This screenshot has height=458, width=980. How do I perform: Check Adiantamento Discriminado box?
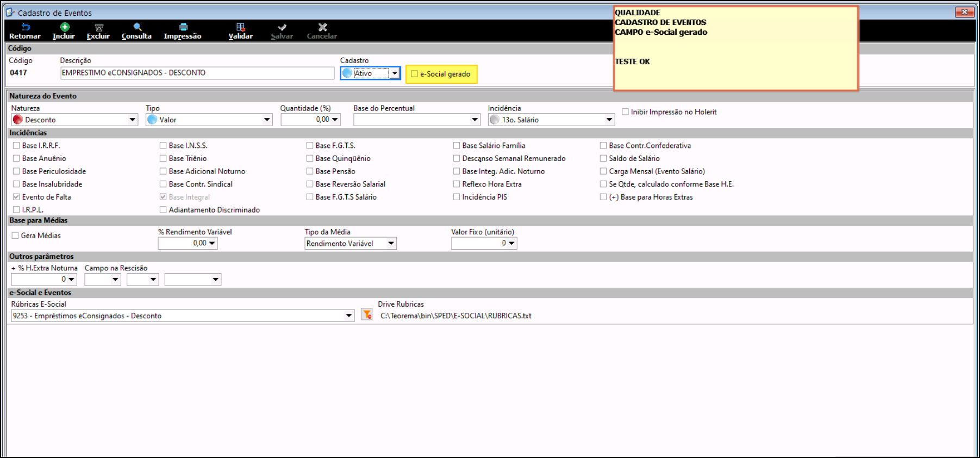tap(163, 209)
